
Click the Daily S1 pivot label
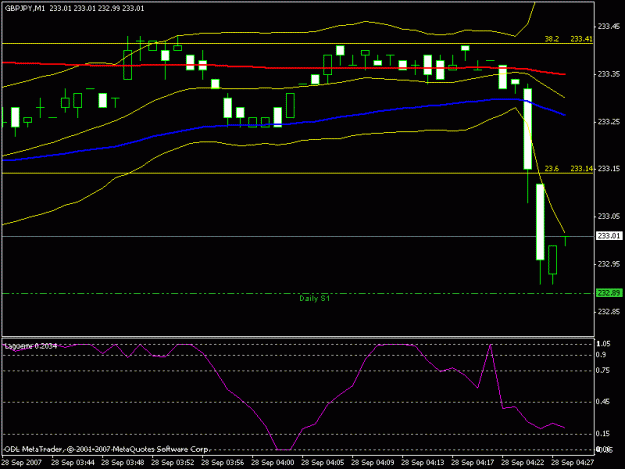click(x=314, y=298)
